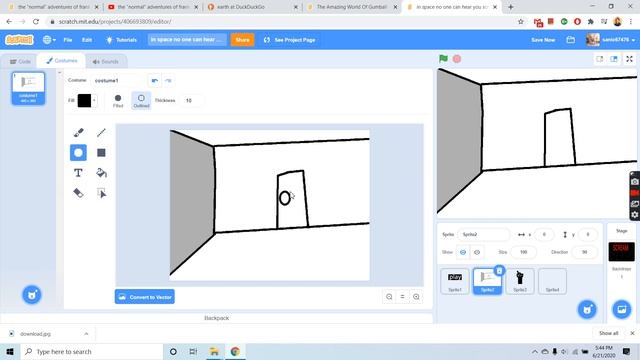Open the File menu
The width and height of the screenshot is (640, 360).
pyautogui.click(x=68, y=40)
